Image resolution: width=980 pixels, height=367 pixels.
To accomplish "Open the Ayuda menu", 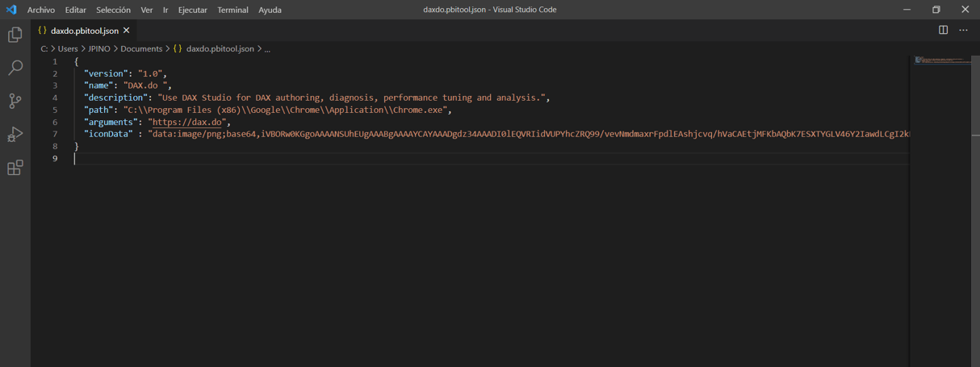I will [x=270, y=10].
